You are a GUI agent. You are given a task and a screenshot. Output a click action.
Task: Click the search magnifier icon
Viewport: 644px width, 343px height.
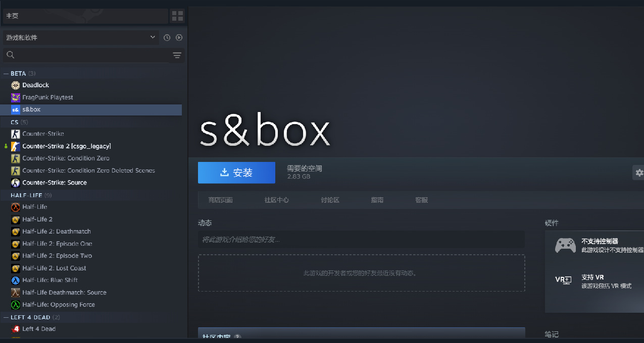10,55
